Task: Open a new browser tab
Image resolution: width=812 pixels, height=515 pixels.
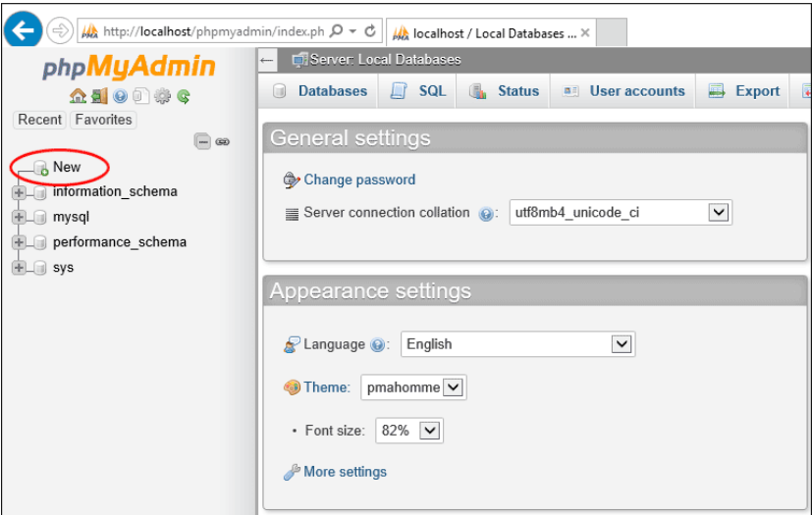Action: coord(612,32)
